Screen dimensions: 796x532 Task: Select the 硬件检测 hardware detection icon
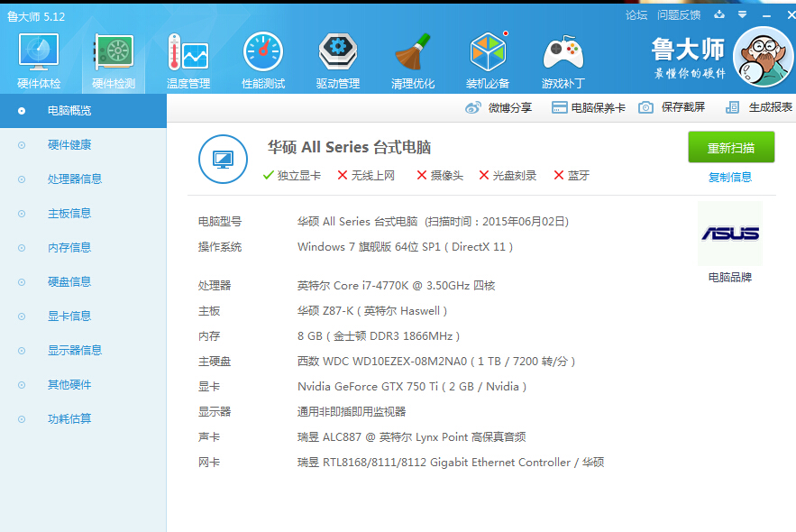pyautogui.click(x=114, y=61)
